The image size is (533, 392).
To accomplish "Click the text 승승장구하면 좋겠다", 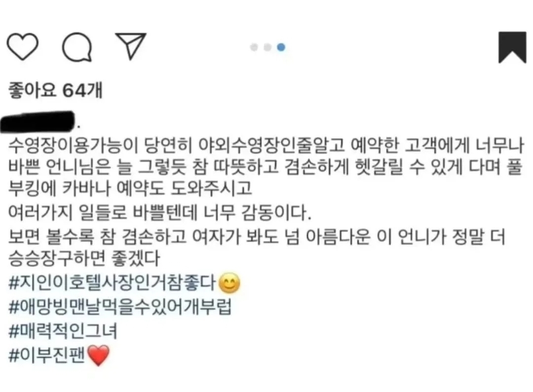I will (84, 258).
